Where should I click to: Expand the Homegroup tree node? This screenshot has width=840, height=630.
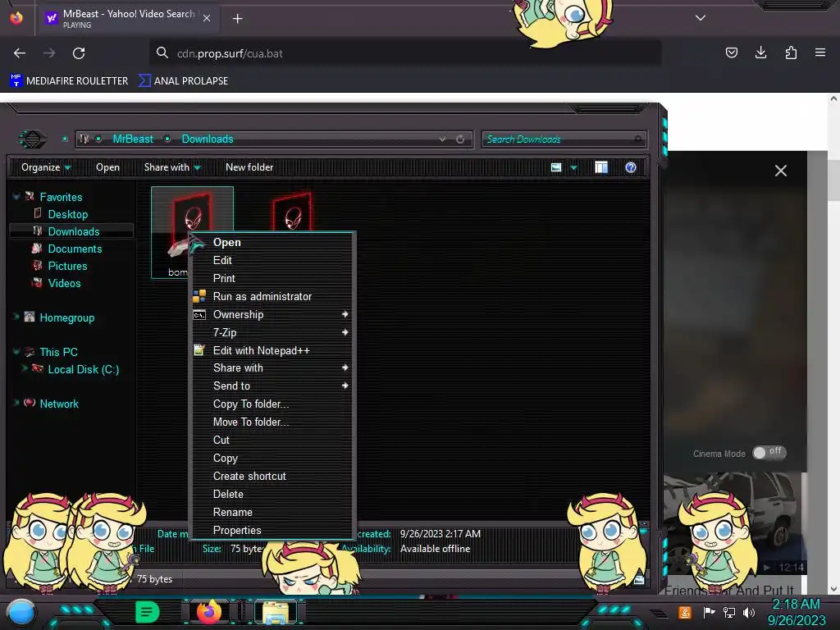click(x=16, y=317)
